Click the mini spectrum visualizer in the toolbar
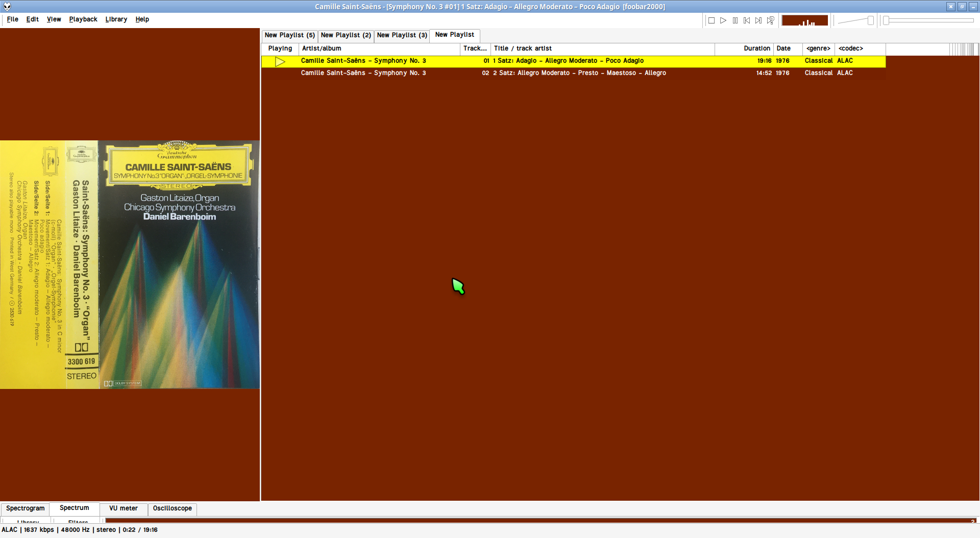 pyautogui.click(x=805, y=20)
